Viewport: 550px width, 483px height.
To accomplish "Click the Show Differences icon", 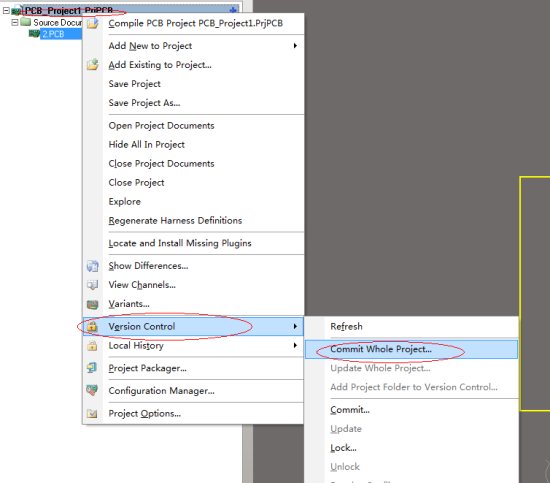I will (93, 266).
